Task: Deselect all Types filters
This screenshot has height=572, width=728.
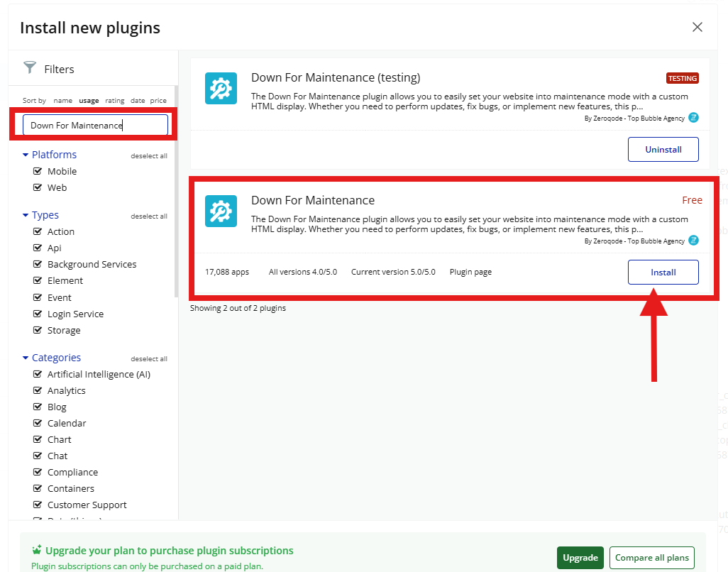Action: pyautogui.click(x=149, y=216)
